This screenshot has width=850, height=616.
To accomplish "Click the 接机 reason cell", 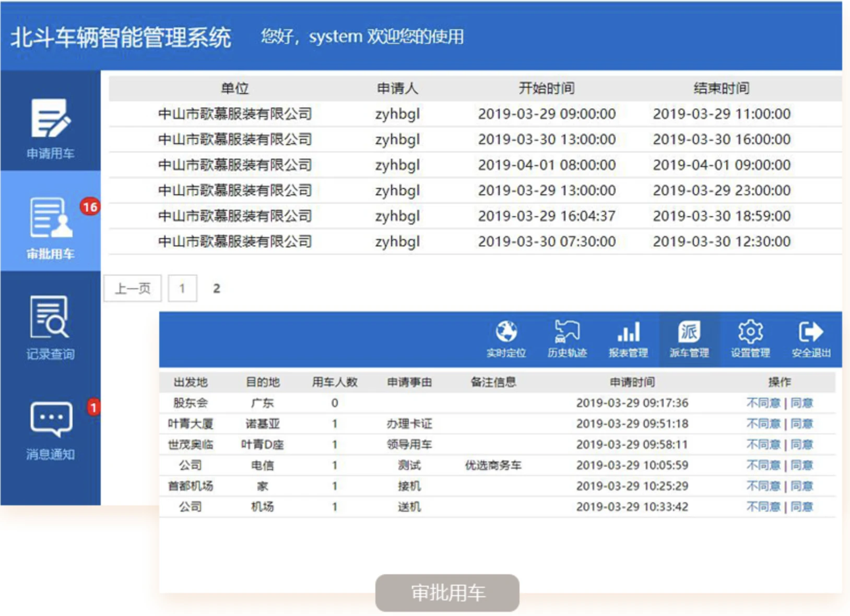I will [409, 486].
